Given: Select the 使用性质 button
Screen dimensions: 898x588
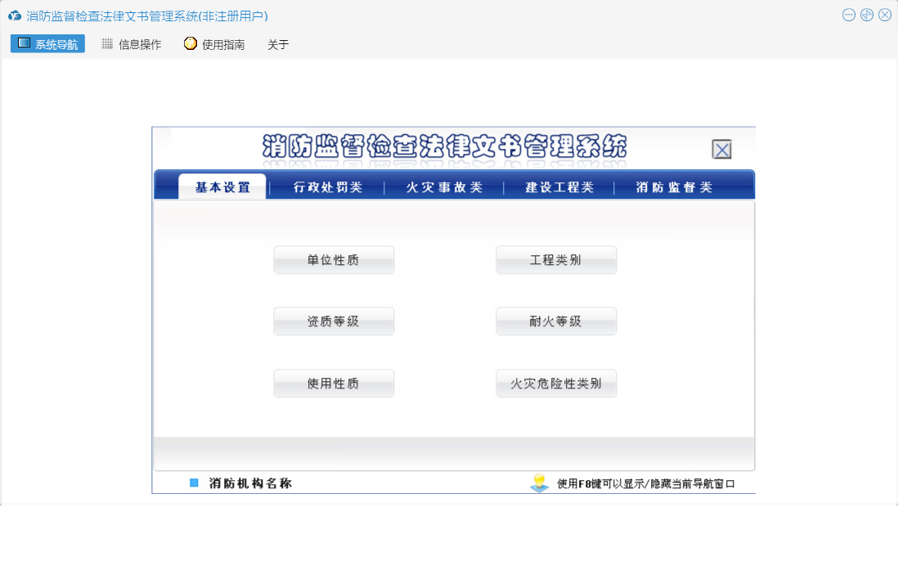Looking at the screenshot, I should 334,383.
